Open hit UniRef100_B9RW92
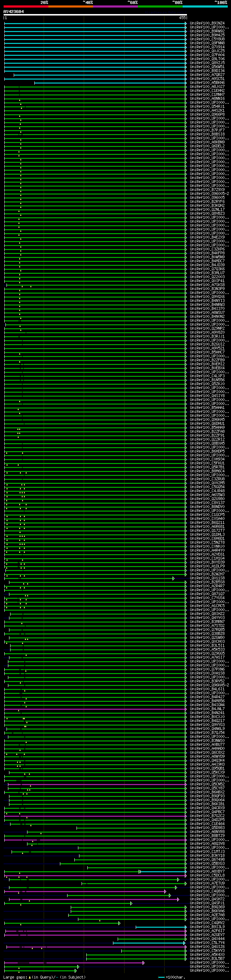Viewport: 231px width, 980px height. [208, 31]
